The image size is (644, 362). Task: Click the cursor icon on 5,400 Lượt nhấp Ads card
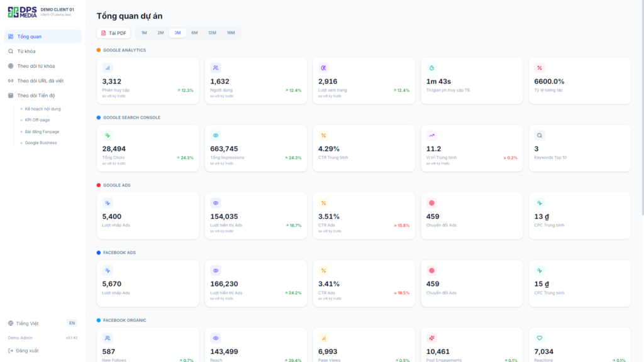[108, 203]
